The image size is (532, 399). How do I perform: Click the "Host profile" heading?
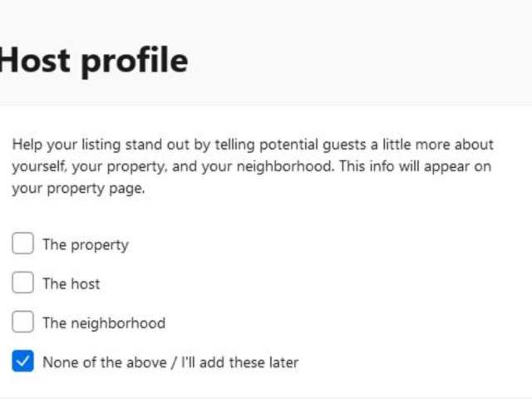[93, 61]
